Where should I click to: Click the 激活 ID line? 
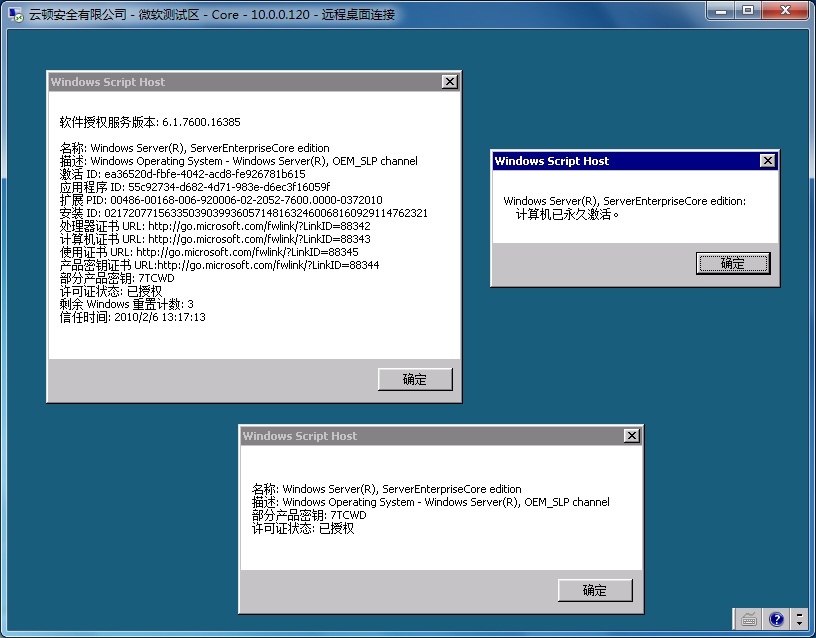point(183,174)
